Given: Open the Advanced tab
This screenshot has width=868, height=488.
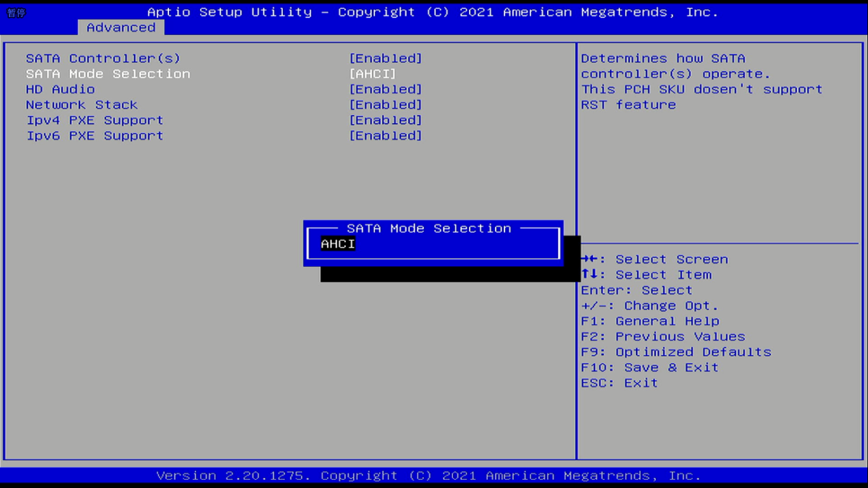Looking at the screenshot, I should 120,27.
